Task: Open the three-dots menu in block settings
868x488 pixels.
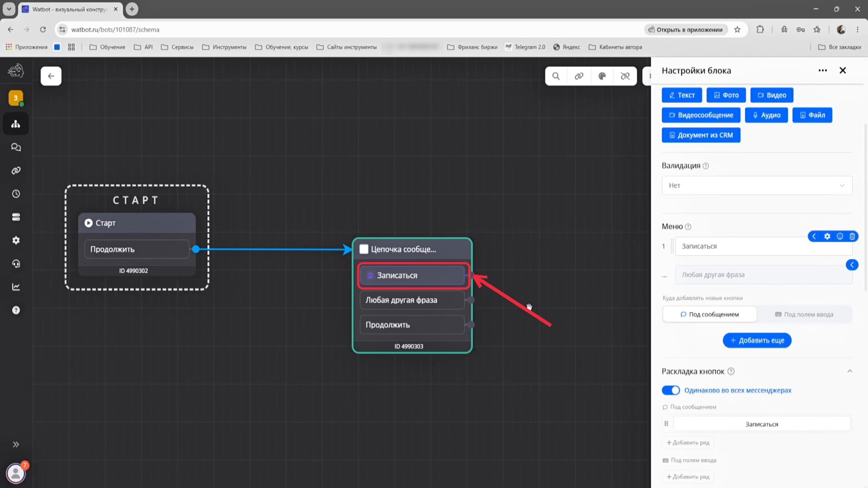Action: tap(823, 70)
